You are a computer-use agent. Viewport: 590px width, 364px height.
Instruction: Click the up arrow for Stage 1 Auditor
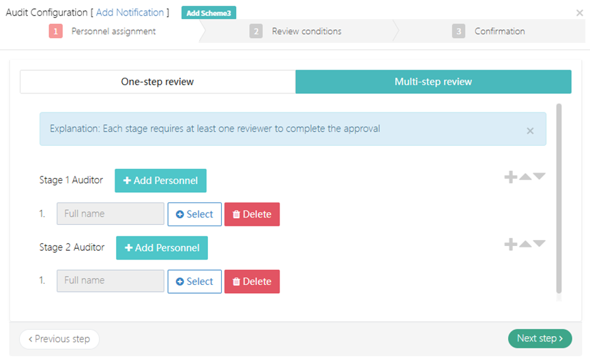pos(525,177)
